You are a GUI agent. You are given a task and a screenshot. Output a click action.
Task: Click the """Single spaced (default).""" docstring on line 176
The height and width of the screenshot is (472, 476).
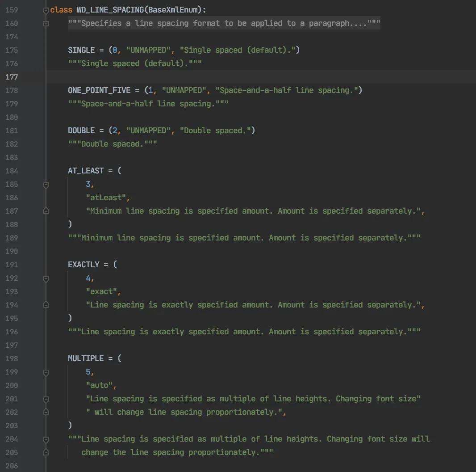click(x=135, y=63)
